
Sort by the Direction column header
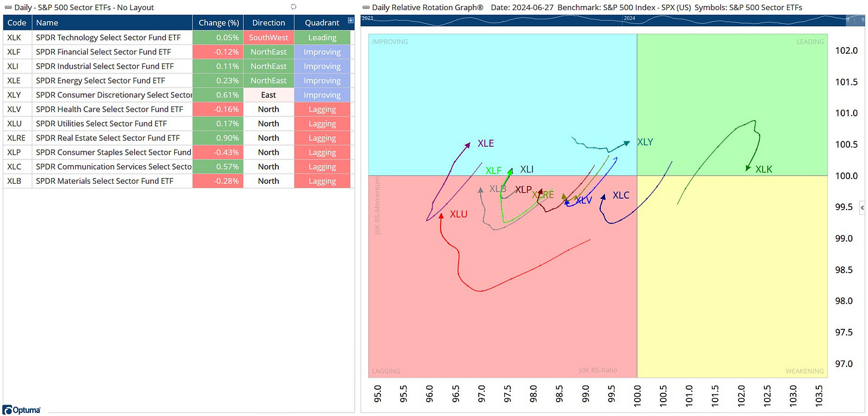[269, 23]
